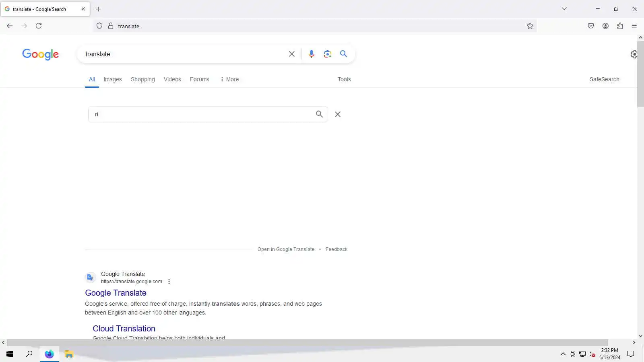Click the Google logo

(40, 54)
